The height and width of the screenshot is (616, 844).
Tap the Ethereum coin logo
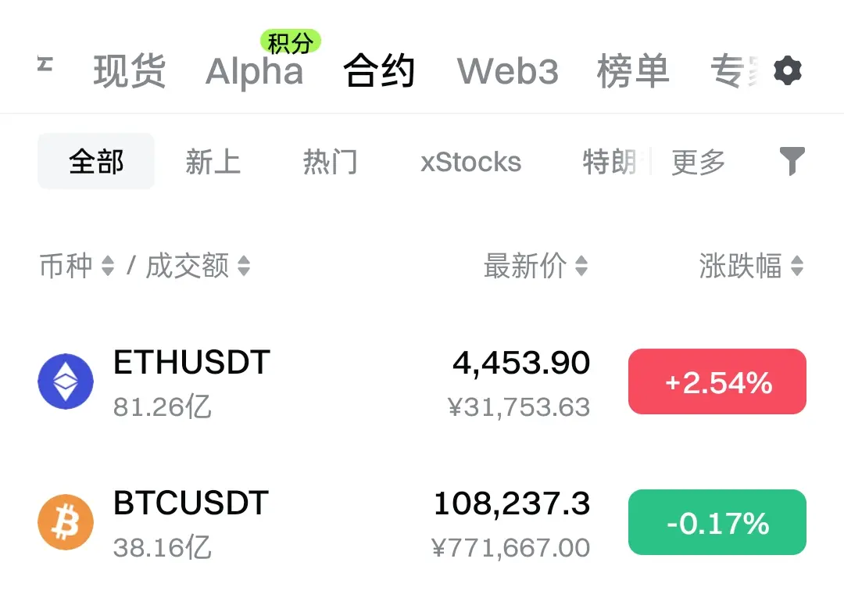[66, 381]
